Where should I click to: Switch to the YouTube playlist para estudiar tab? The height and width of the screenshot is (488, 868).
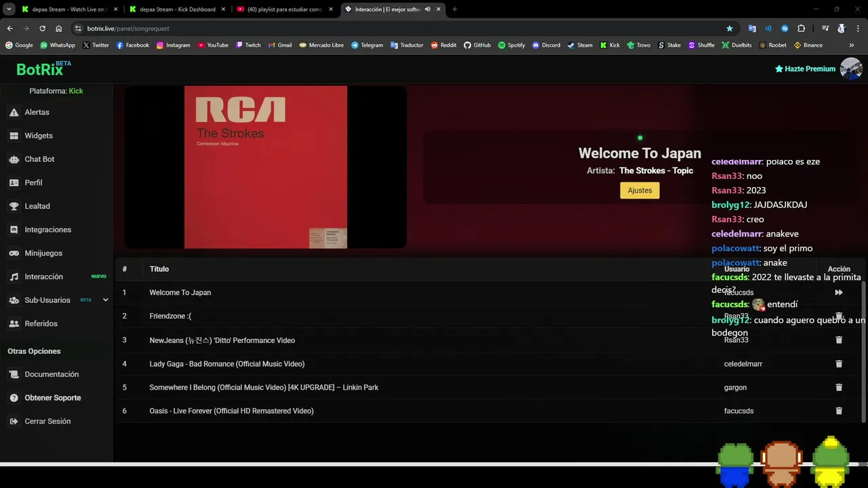tap(285, 9)
